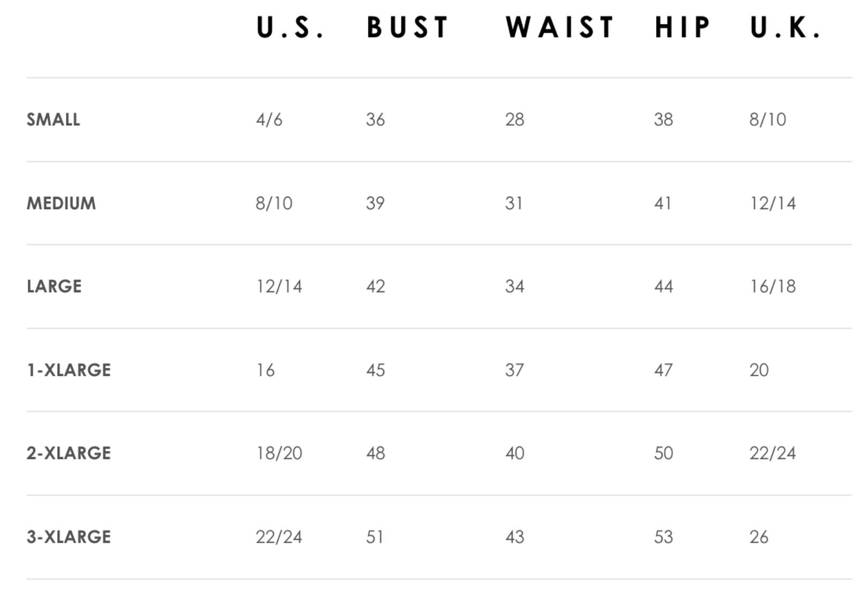Click the U.K. column header

[785, 27]
